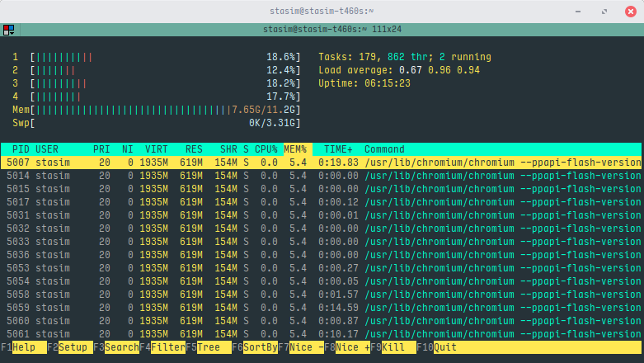The width and height of the screenshot is (644, 363).
Task: Click TIME+ value 0:10.17
Action: click(338, 334)
